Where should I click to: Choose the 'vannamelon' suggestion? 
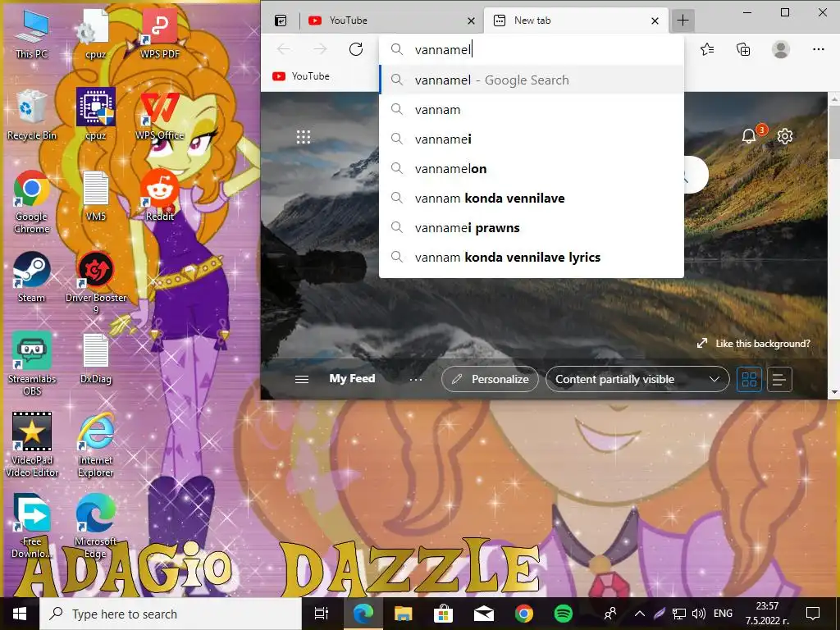[x=532, y=168]
